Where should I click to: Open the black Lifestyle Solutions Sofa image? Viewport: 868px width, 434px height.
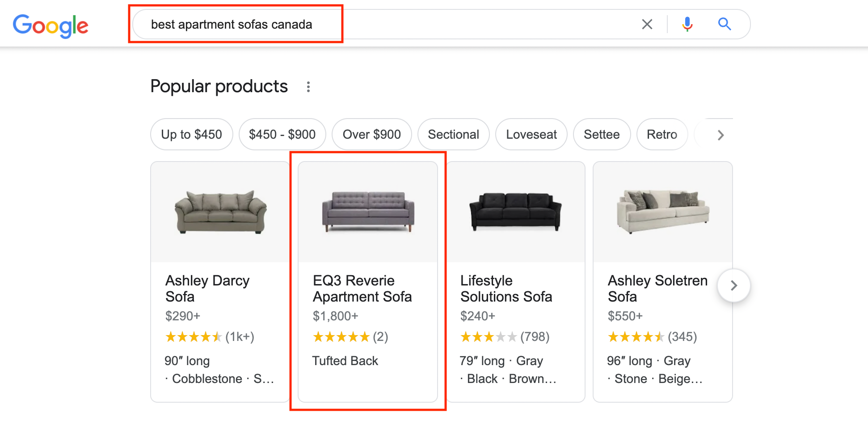click(515, 212)
